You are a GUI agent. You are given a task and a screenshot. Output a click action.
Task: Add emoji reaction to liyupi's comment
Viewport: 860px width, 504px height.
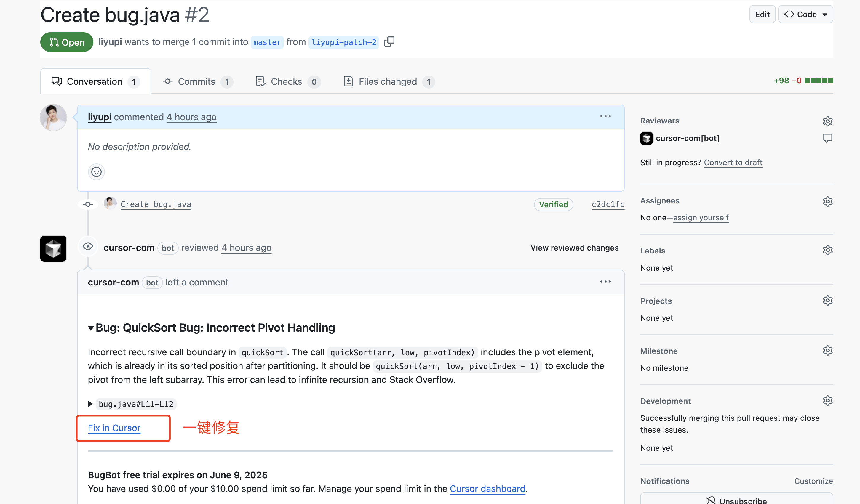pos(96,171)
